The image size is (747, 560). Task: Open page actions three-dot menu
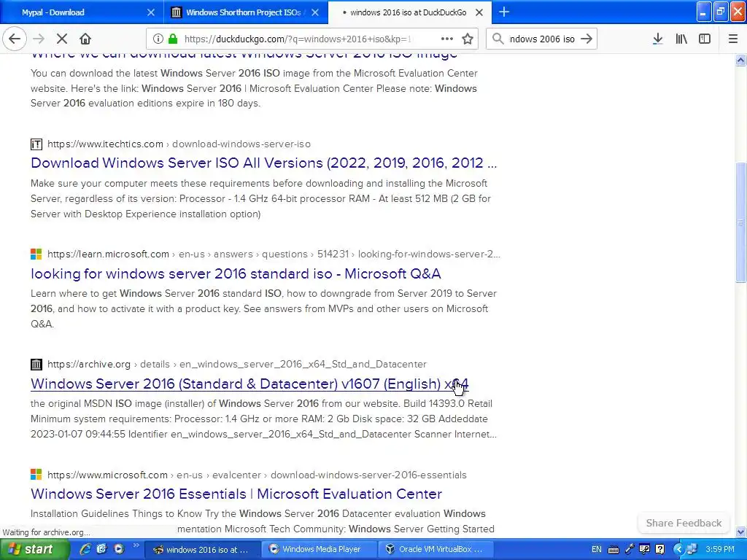(447, 39)
